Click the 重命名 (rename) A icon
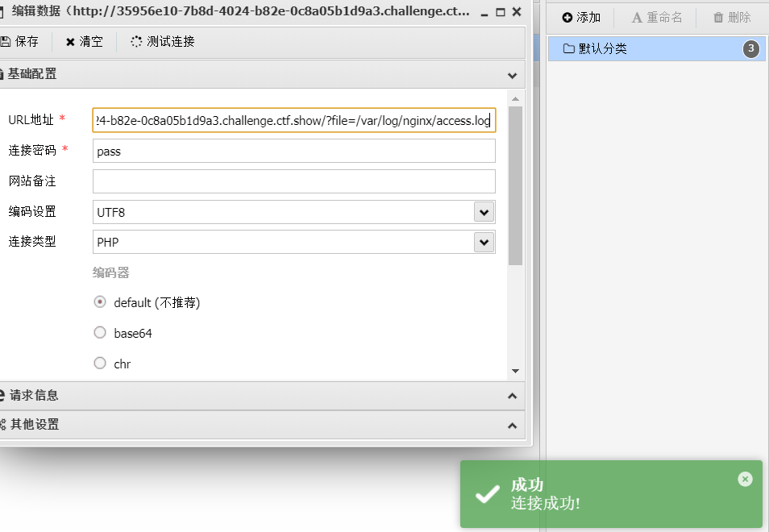This screenshot has width=769, height=532. tap(637, 19)
